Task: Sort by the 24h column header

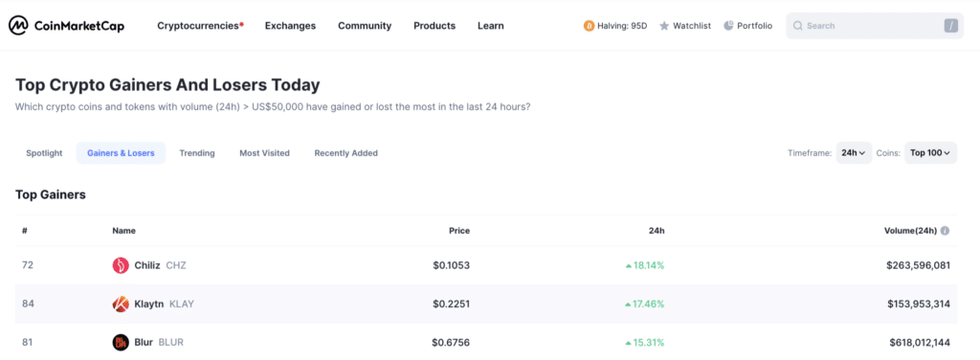Action: pyautogui.click(x=657, y=231)
